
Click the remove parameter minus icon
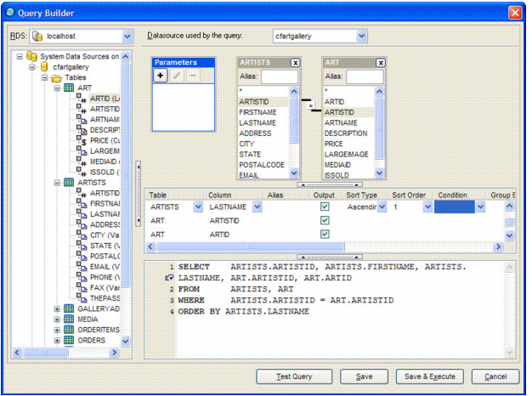[x=193, y=76]
